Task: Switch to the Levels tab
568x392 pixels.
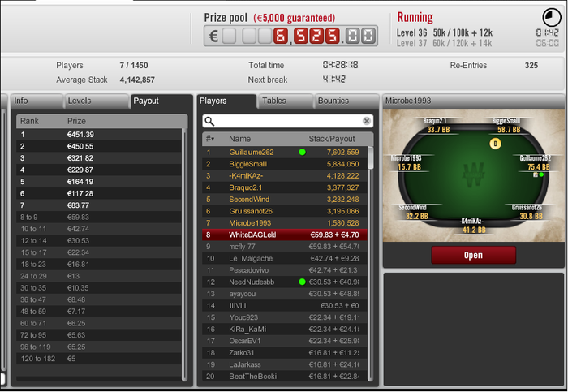Action: click(x=97, y=101)
